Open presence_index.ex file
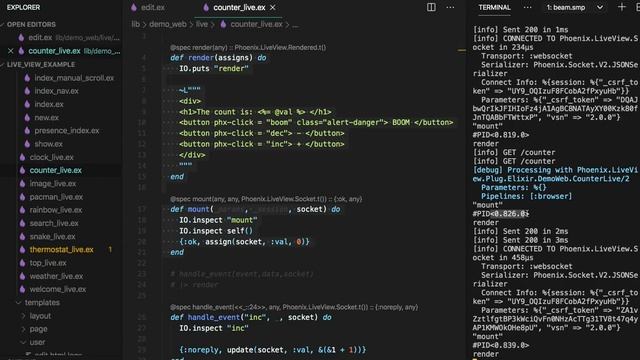 67,131
